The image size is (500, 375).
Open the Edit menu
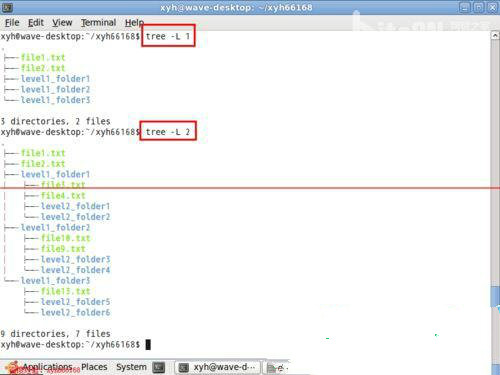36,23
